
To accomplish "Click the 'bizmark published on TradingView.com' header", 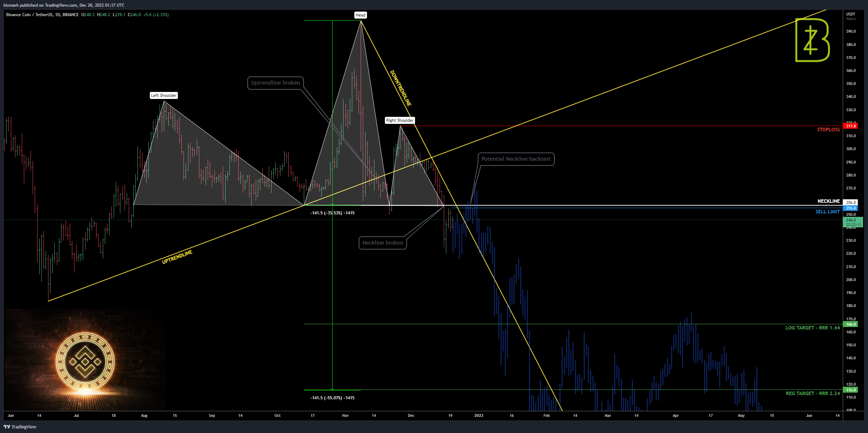I will coord(64,5).
